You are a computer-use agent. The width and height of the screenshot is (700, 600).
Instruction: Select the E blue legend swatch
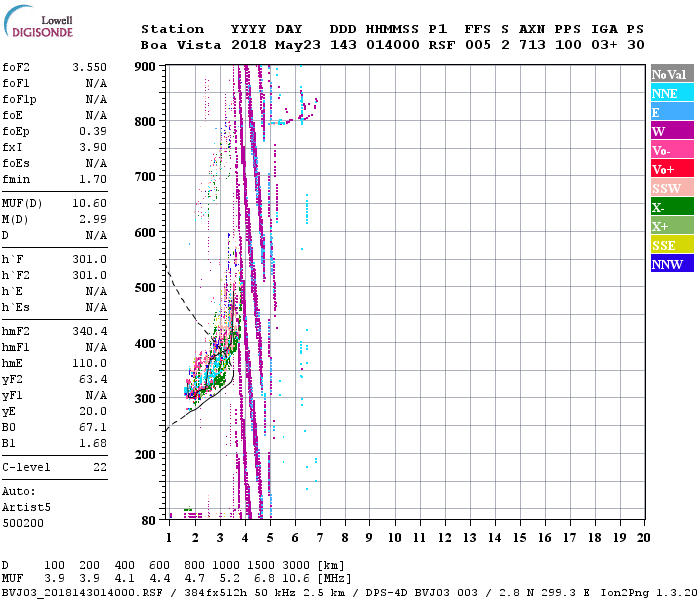coord(672,112)
